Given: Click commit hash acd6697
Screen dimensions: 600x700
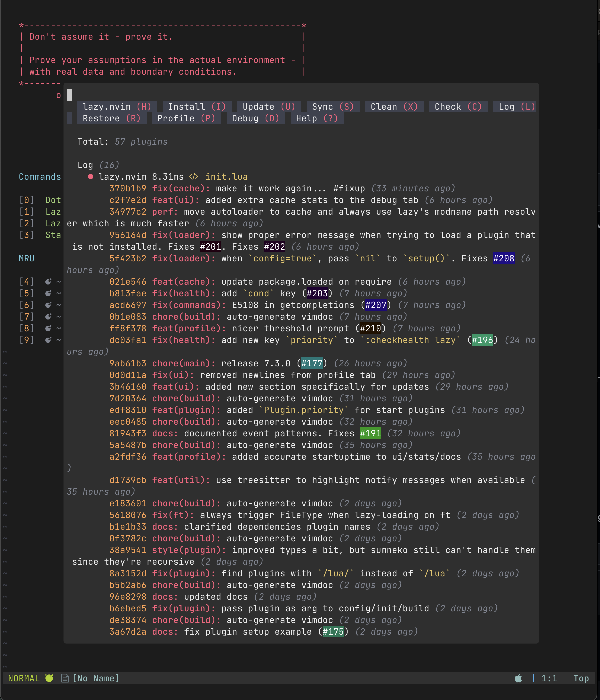Looking at the screenshot, I should (x=128, y=305).
